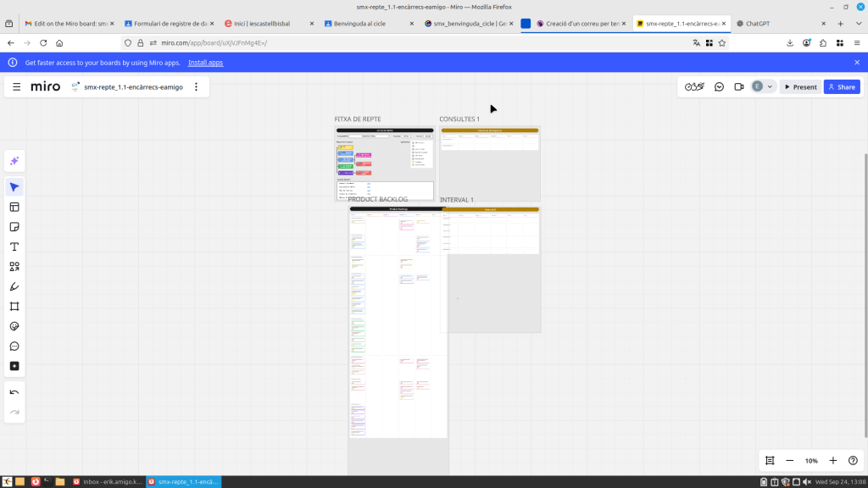868x488 pixels.
Task: Open the main hamburger menu in Miro
Action: (x=17, y=86)
